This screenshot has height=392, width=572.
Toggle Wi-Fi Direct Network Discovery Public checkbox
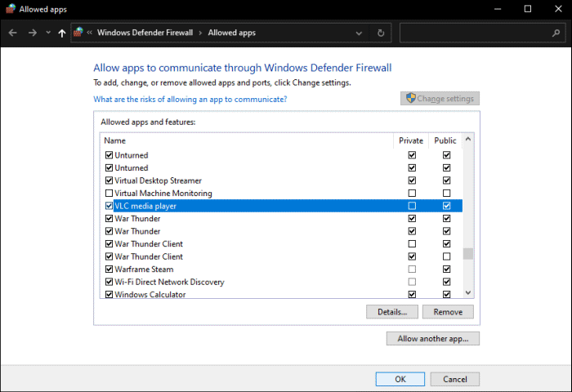pos(446,282)
